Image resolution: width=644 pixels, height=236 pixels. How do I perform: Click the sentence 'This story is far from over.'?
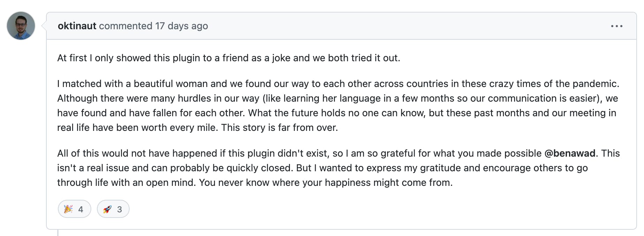279,127
